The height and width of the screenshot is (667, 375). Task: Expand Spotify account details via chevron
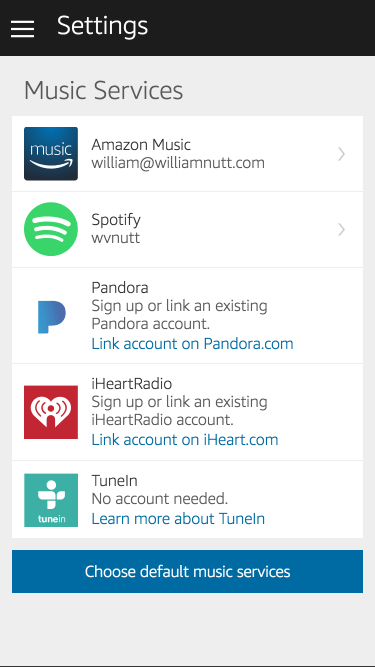(341, 230)
